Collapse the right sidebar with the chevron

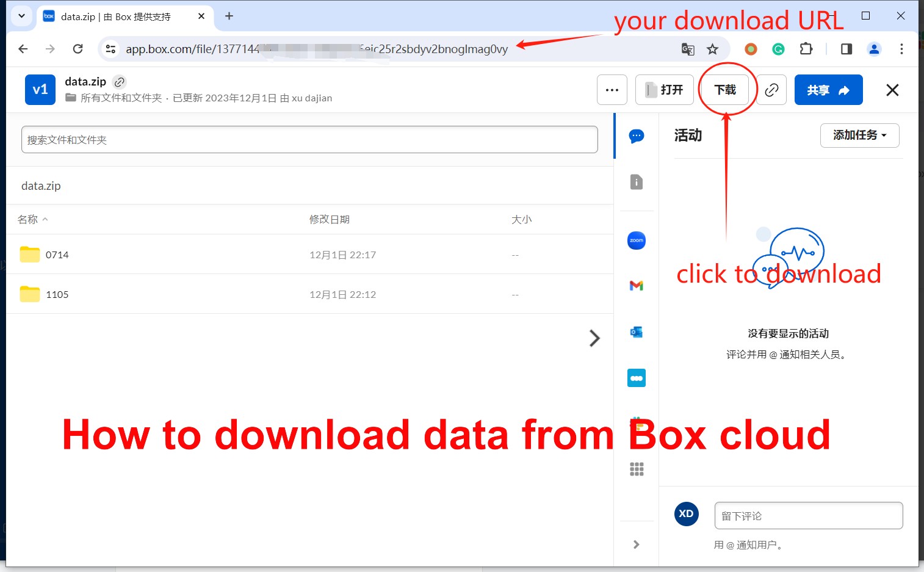(x=636, y=545)
